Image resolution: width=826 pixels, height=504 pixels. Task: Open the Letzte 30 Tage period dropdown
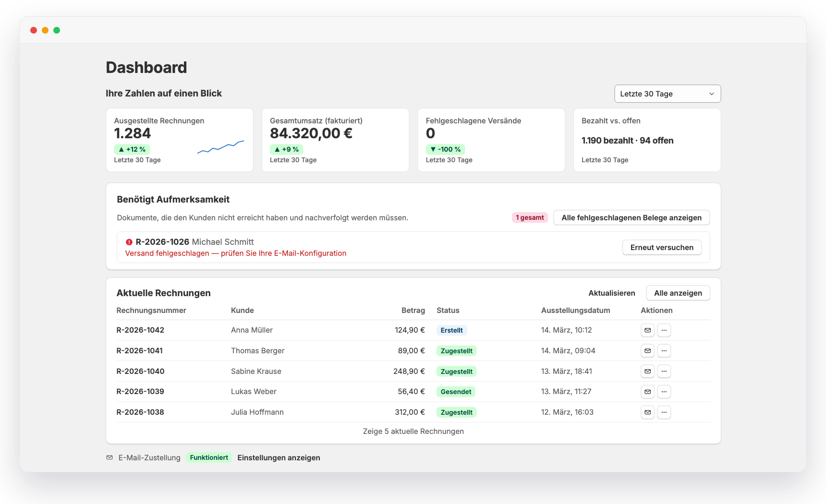coord(668,94)
